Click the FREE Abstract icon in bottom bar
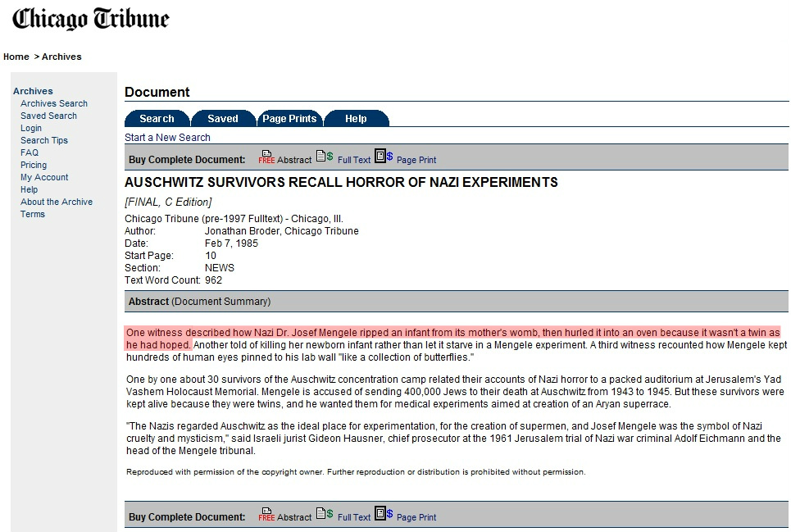The width and height of the screenshot is (791, 532). click(x=266, y=515)
